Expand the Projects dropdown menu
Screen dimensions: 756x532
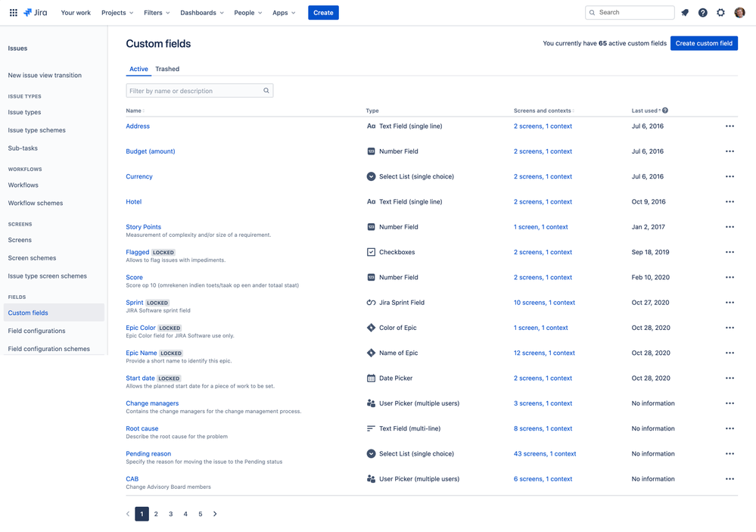117,13
